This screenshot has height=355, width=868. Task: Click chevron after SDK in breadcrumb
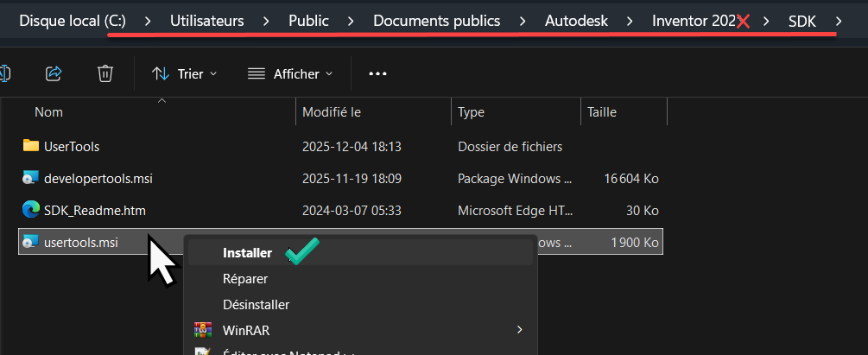[x=839, y=21]
